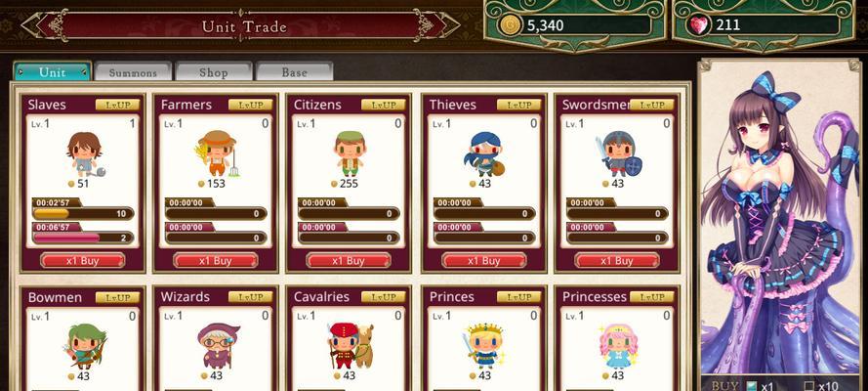This screenshot has width=868, height=391.
Task: Buy one Slaves unit
Action: (x=82, y=261)
